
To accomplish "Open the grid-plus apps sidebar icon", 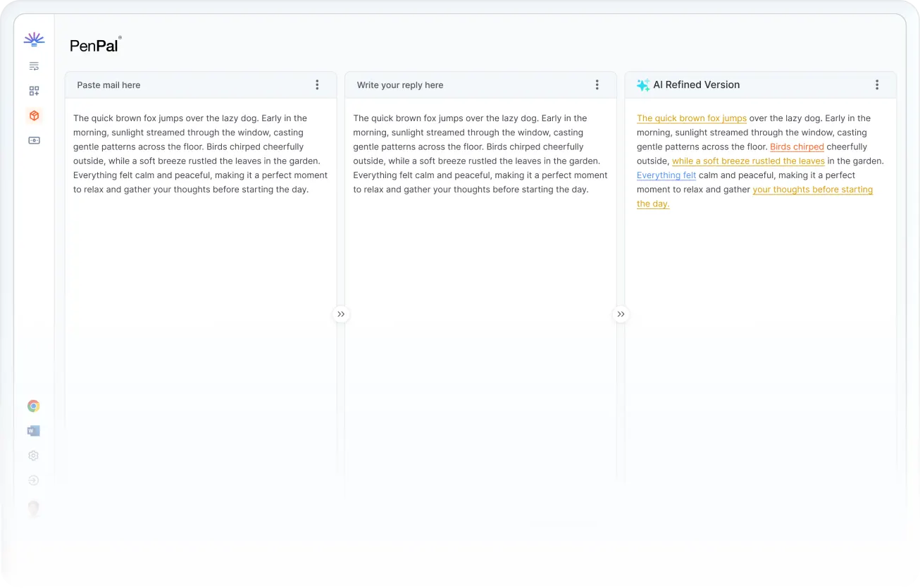I will point(34,91).
